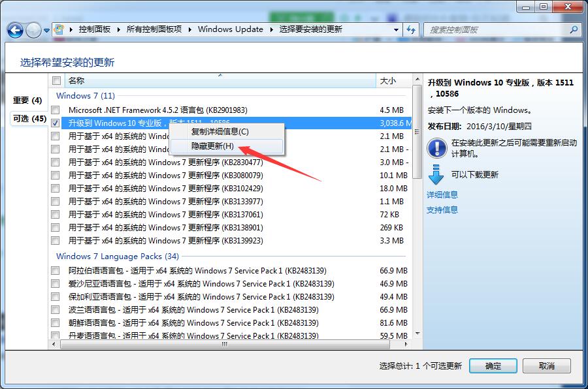Click 取消 button
The height and width of the screenshot is (389, 588).
click(x=547, y=366)
